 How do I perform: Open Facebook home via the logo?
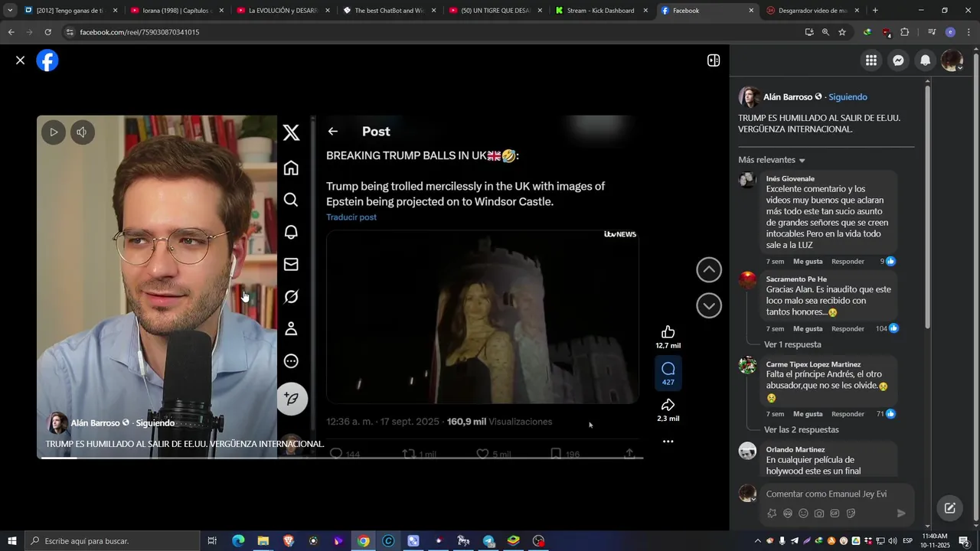[x=47, y=60]
